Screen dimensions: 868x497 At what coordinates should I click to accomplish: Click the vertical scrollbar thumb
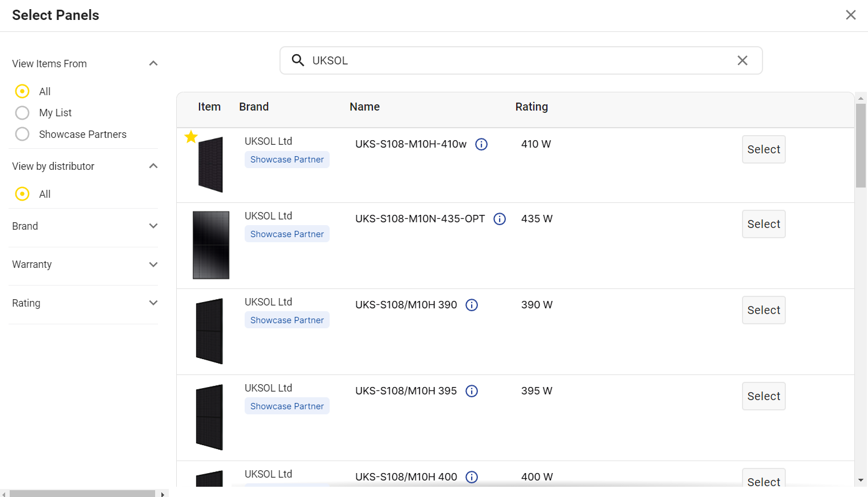click(x=861, y=145)
